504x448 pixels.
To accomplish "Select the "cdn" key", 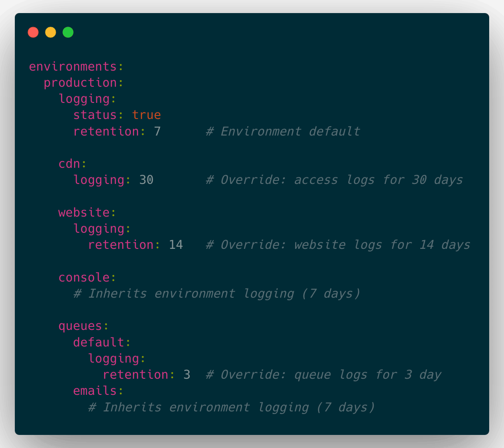I will click(69, 164).
